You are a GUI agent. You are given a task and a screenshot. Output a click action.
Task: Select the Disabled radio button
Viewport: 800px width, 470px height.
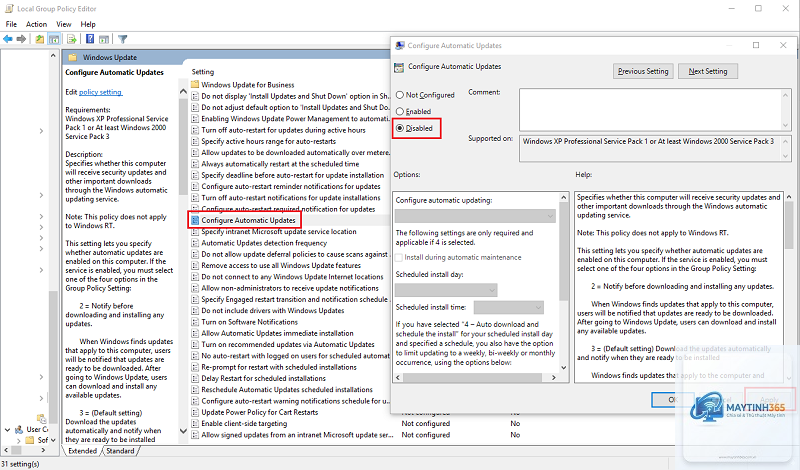click(x=400, y=128)
